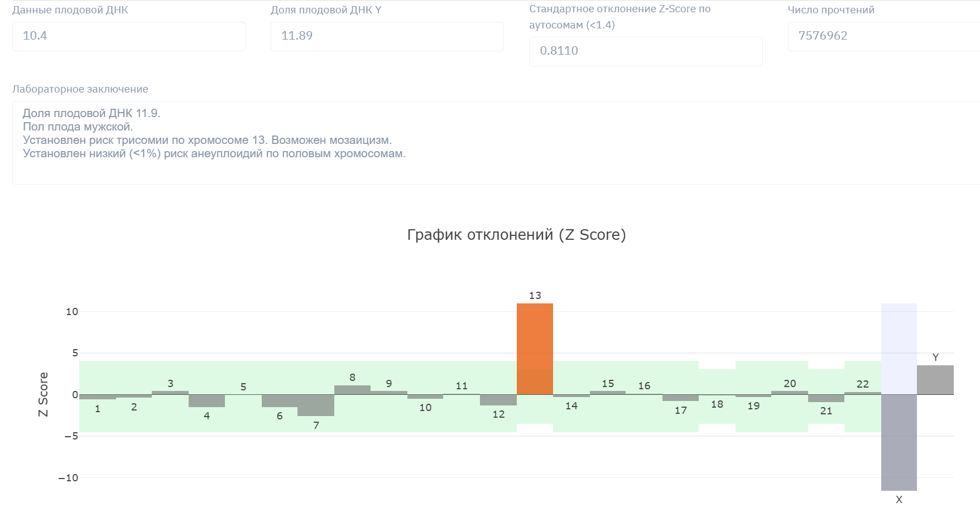Focus the read count field showing 7576962
This screenshot has height=517, width=980.
tap(883, 36)
